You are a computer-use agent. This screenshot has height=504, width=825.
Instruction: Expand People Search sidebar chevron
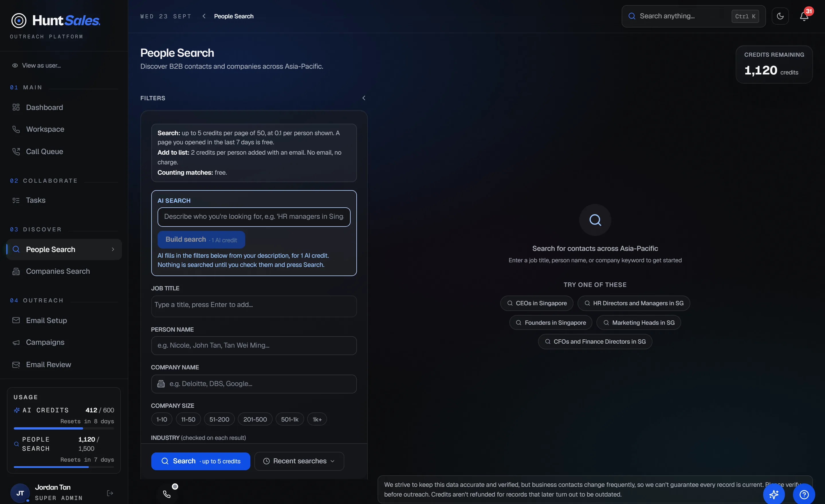[x=113, y=249]
